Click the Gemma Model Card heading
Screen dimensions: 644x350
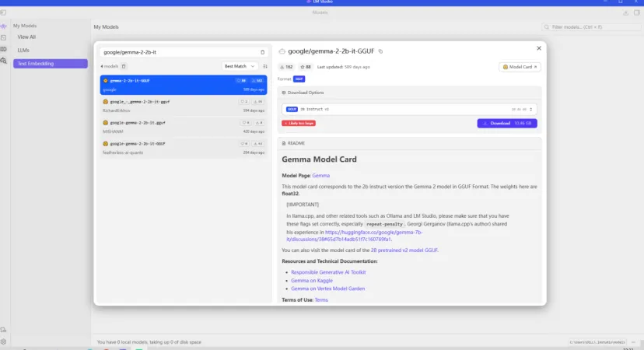tap(319, 159)
